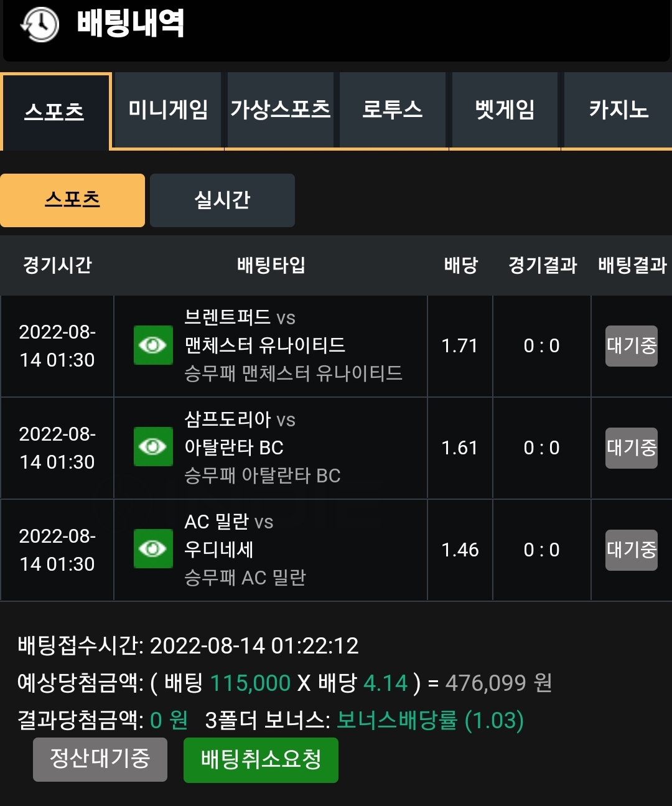Go to the 카지노 tab
This screenshot has height=806, width=672.
pos(618,110)
